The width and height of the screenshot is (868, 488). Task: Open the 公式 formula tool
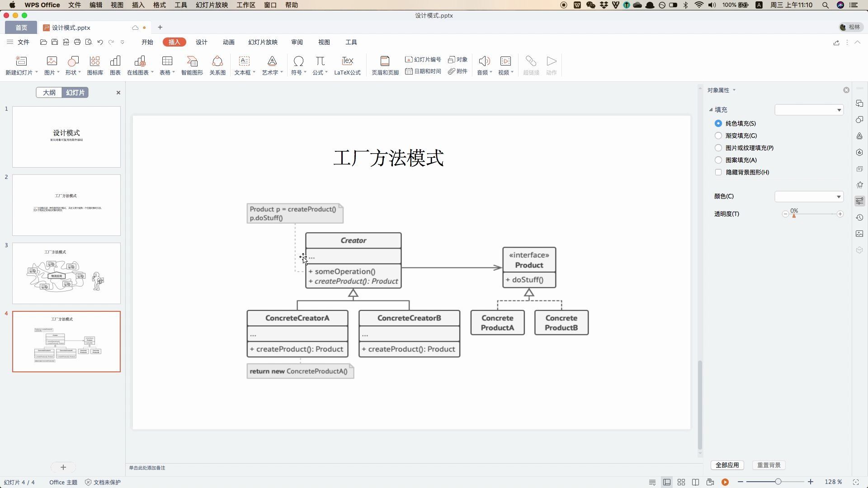tap(320, 61)
